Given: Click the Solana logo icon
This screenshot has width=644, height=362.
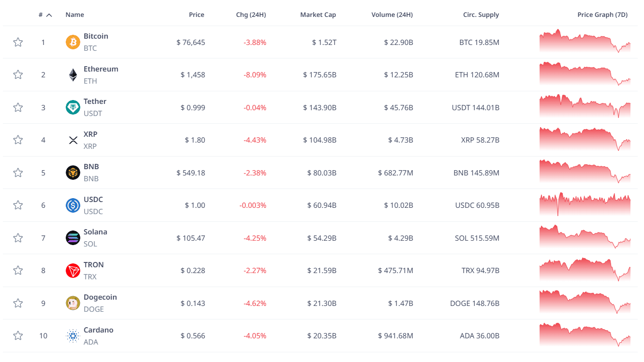Looking at the screenshot, I should [73, 238].
